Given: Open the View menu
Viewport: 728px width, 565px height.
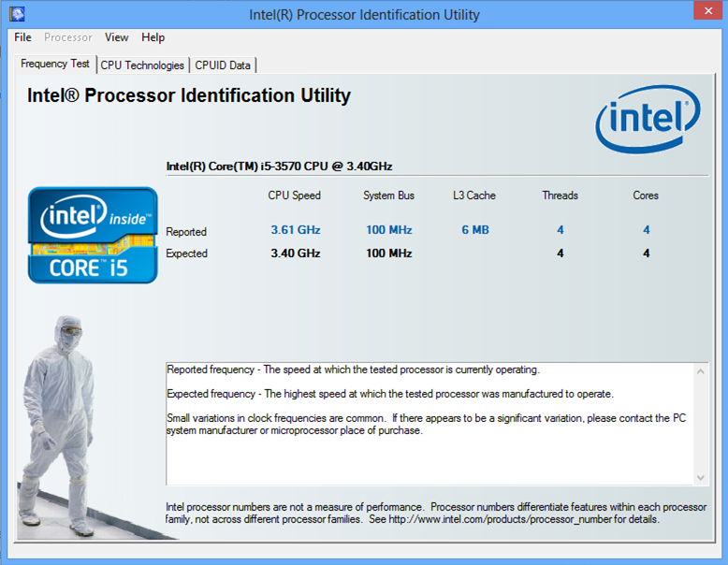Looking at the screenshot, I should [117, 37].
